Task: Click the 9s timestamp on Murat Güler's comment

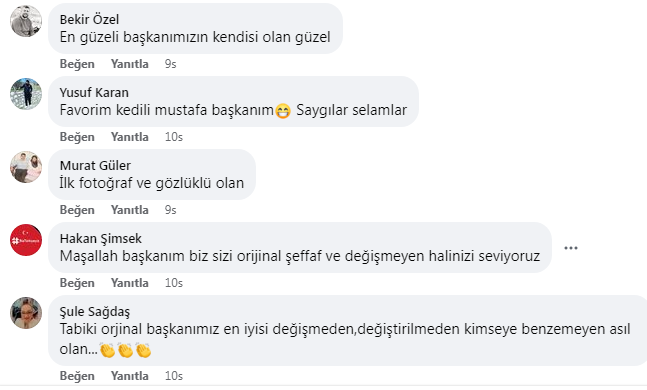Action: (x=170, y=210)
